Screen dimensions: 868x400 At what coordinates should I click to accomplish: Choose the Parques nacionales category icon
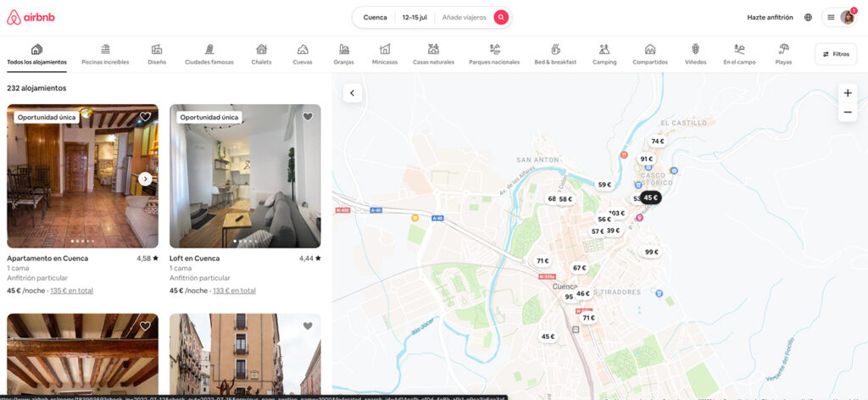pyautogui.click(x=494, y=49)
